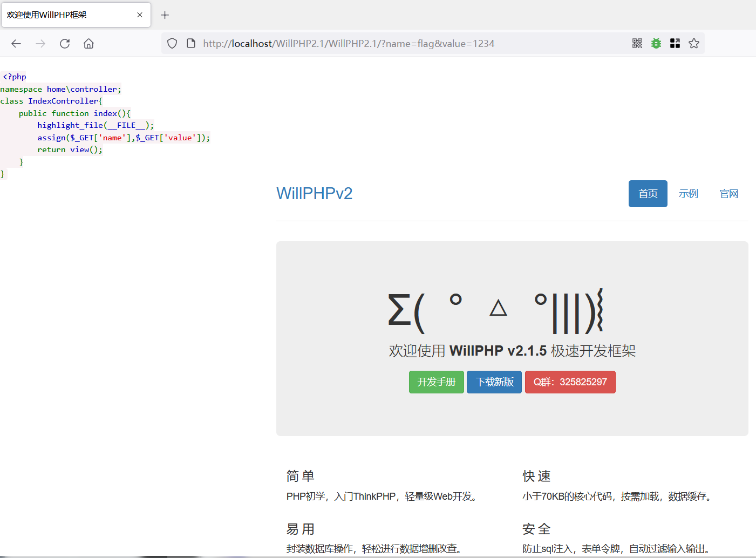Click the assign($_GET['name']...) code line

[124, 138]
